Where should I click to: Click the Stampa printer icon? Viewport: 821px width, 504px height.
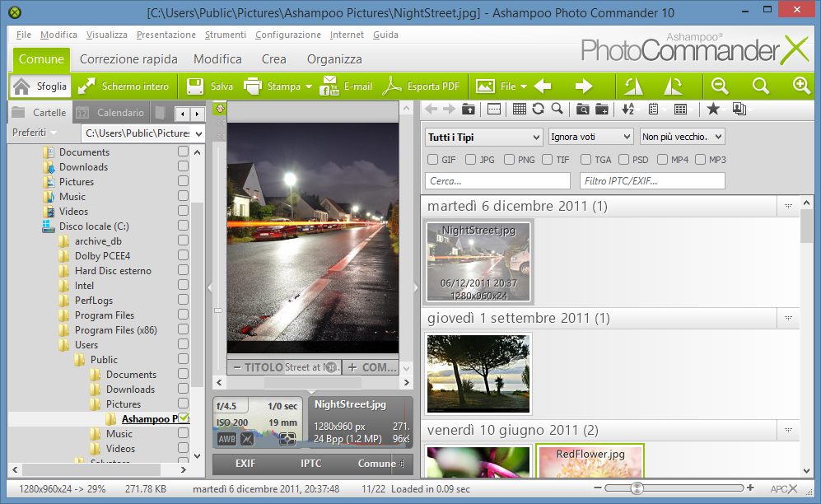coord(253,86)
